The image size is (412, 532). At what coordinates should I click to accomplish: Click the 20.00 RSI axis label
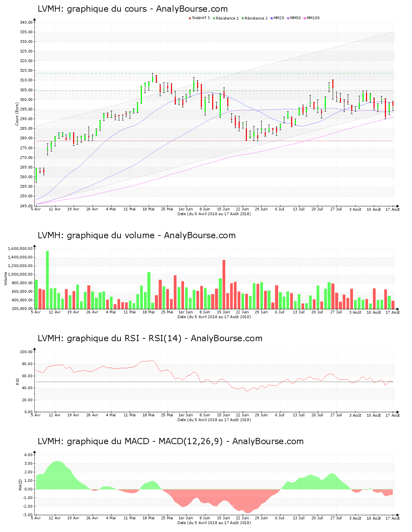(x=27, y=400)
